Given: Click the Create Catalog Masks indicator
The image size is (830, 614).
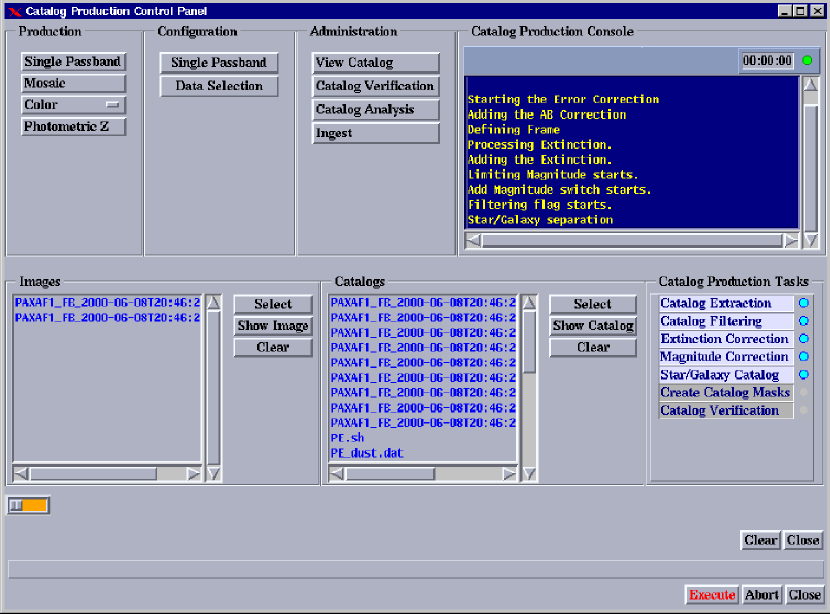Looking at the screenshot, I should tap(803, 393).
